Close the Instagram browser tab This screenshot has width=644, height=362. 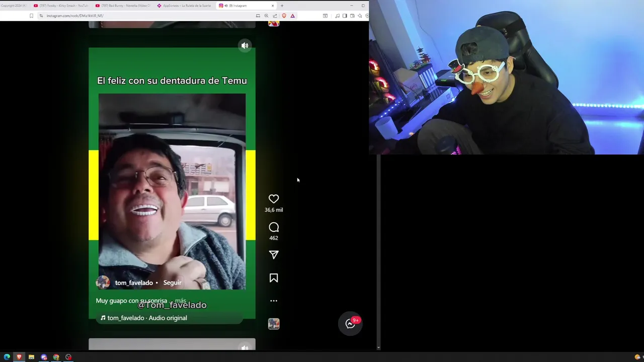[273, 6]
